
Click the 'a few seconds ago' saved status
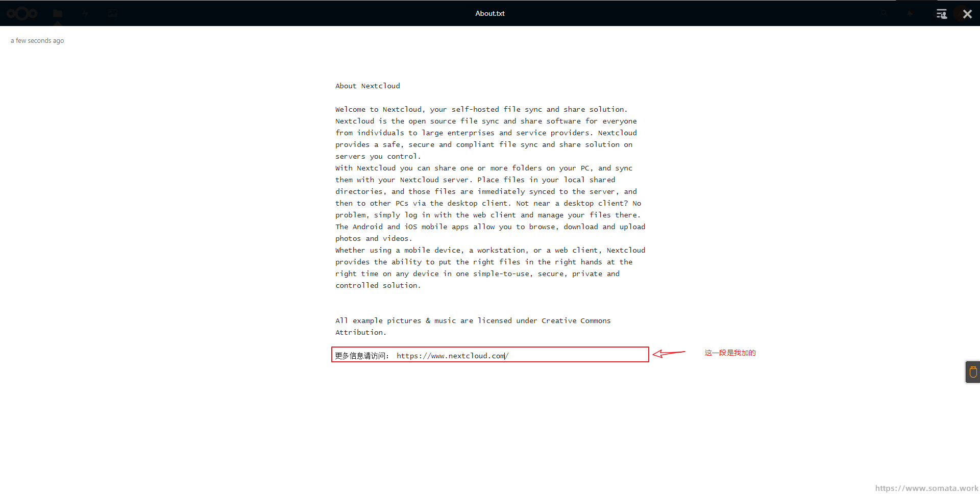coord(37,40)
